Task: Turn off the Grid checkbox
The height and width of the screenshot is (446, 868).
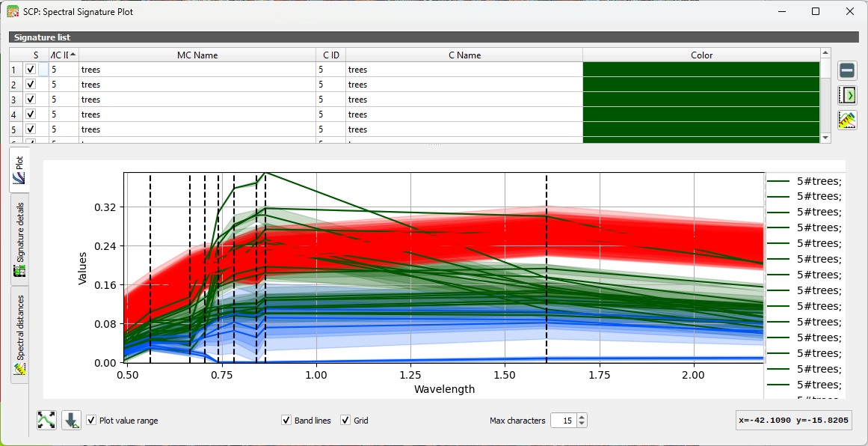Action: (x=345, y=420)
